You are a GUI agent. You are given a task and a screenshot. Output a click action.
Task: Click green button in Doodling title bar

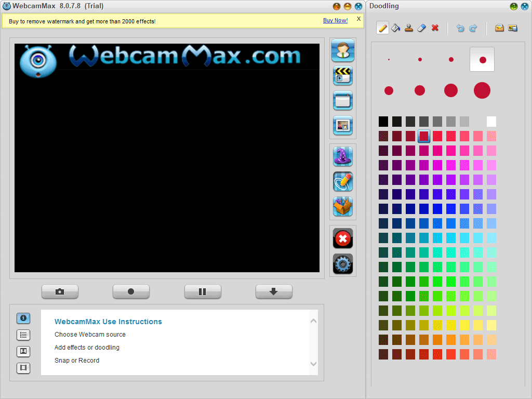tap(514, 6)
